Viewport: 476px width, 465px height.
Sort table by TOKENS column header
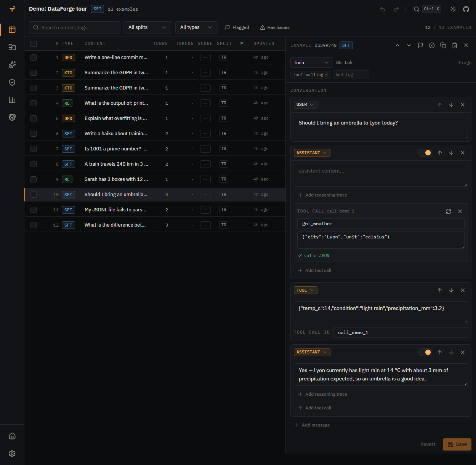[x=185, y=44]
